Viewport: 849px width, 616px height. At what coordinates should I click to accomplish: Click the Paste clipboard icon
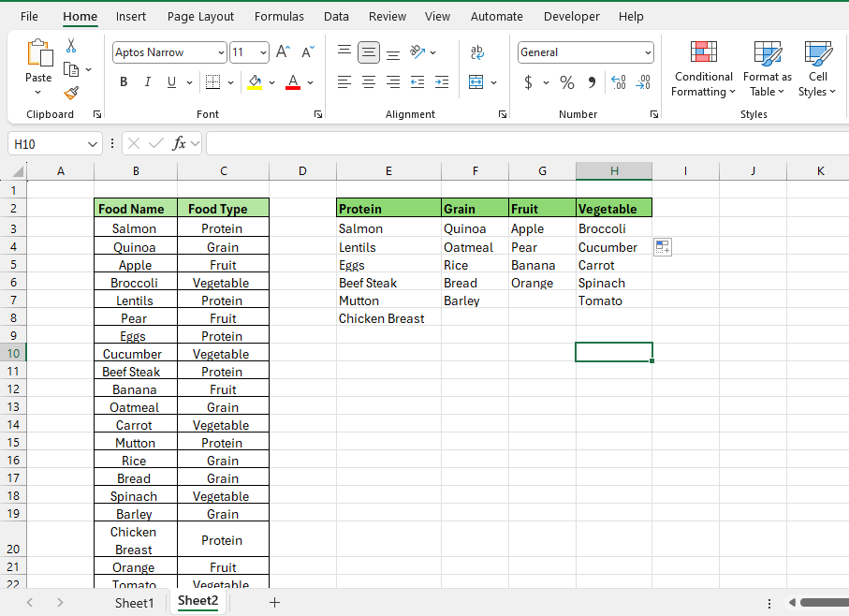pos(39,53)
